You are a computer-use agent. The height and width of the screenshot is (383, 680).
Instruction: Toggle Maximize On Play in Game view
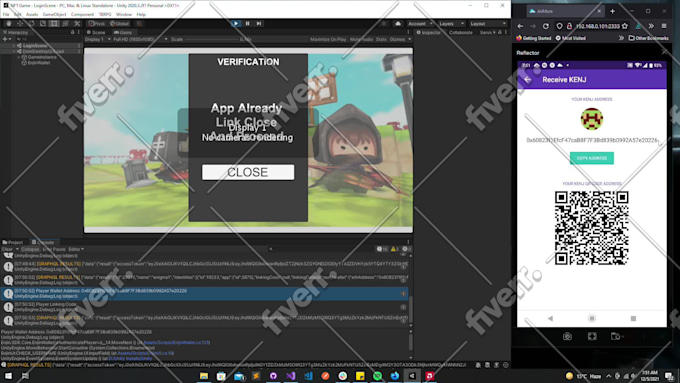point(328,39)
